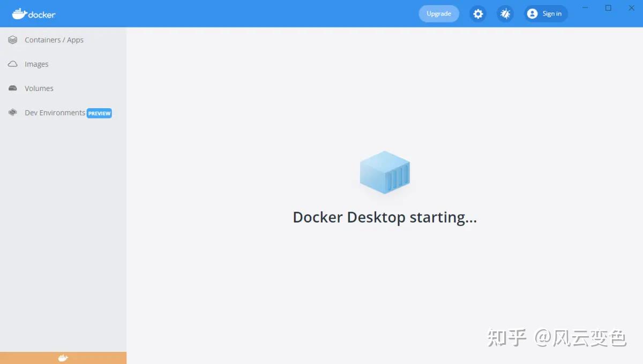
Task: Click the Upgrade button
Action: [x=439, y=13]
